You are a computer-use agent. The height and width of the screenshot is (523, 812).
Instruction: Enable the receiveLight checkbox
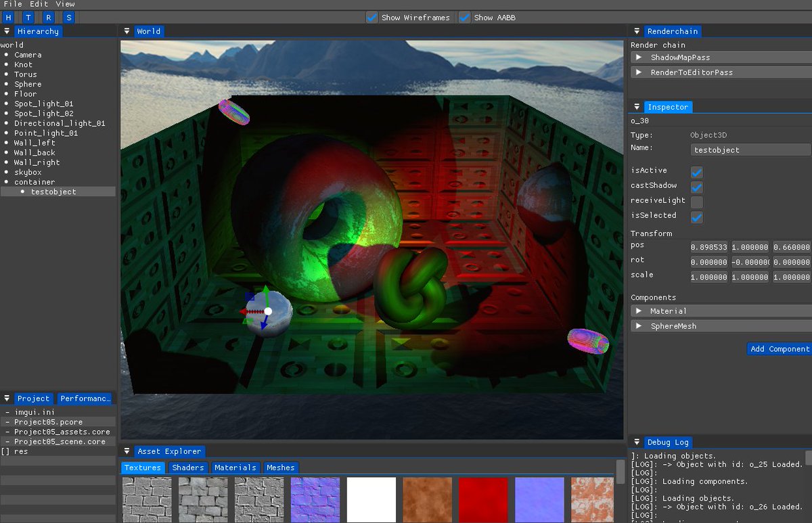tap(696, 202)
